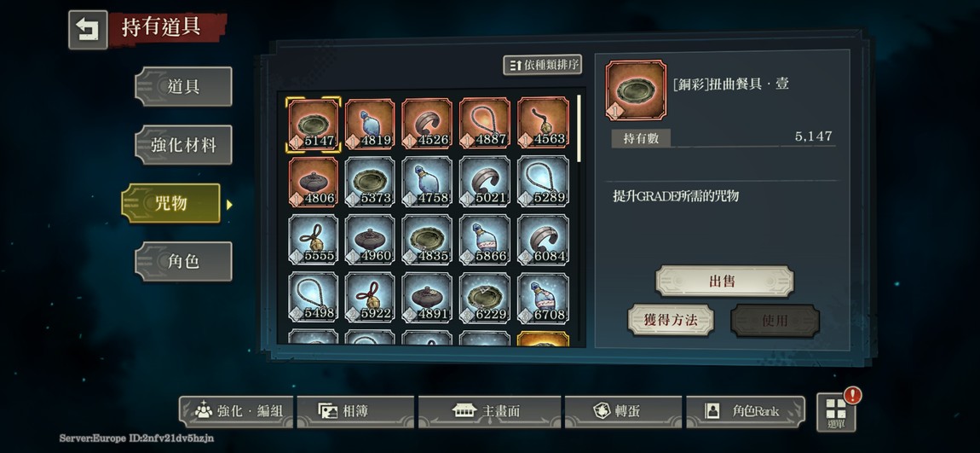Click the selected plate thumbnail in details panel
Viewport: 980px width, 453px height.
coord(636,90)
